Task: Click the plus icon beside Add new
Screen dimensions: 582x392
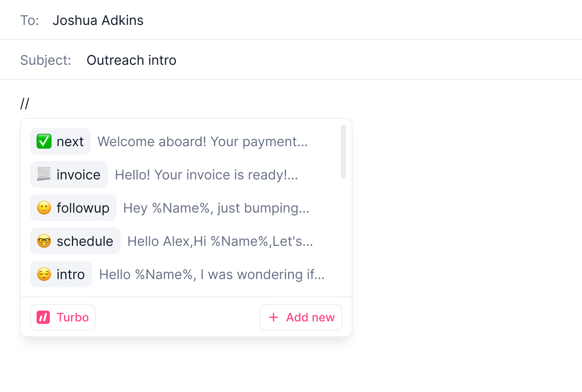Action: tap(274, 317)
